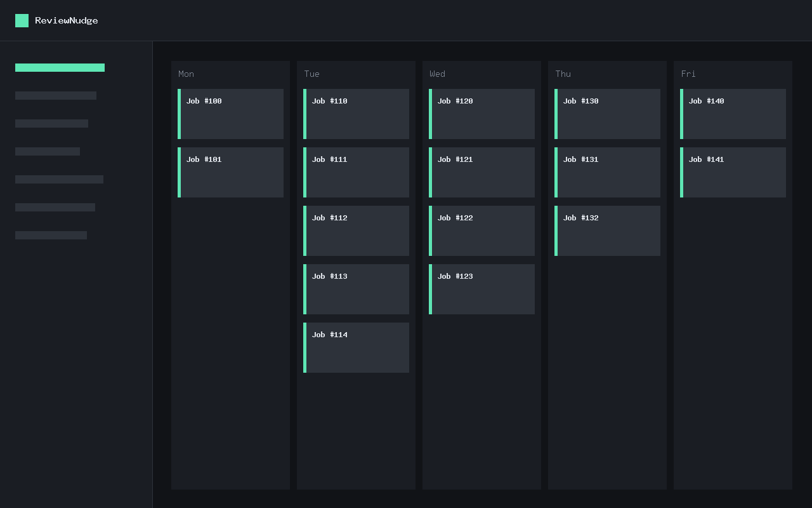The image size is (812, 508).
Task: Open Job #110 card
Action: 356,114
